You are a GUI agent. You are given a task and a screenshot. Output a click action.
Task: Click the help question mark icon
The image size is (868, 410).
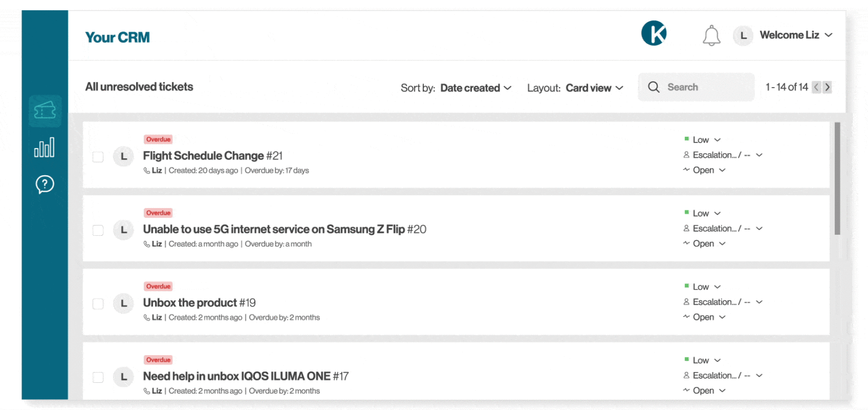click(x=45, y=184)
